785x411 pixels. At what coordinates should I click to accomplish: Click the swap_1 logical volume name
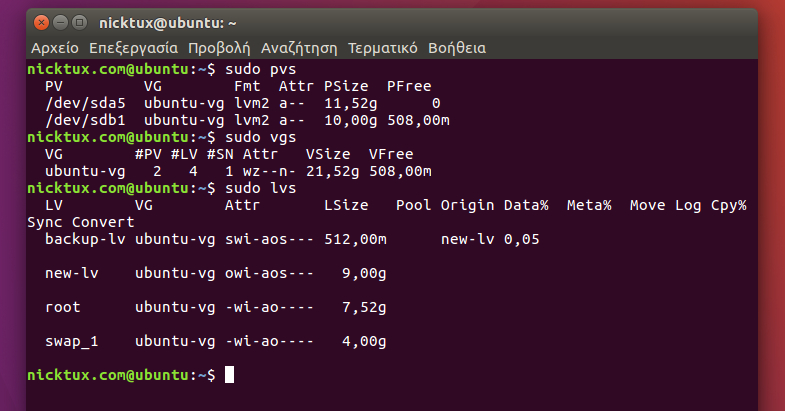click(72, 341)
